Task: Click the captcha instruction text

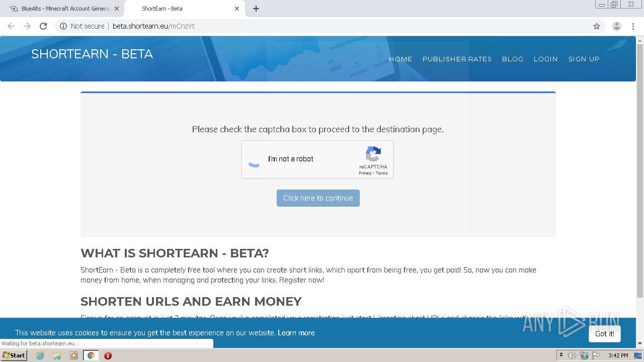Action: (318, 129)
